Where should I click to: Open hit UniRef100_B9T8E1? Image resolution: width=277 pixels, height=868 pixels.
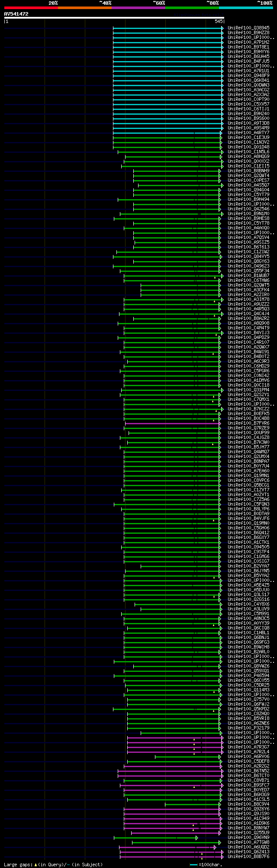coord(249,47)
